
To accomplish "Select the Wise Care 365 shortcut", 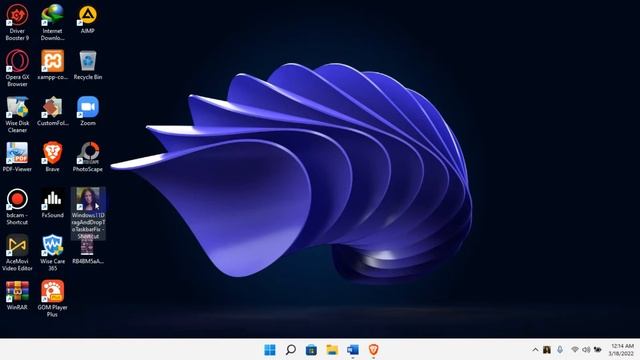I will click(x=52, y=253).
